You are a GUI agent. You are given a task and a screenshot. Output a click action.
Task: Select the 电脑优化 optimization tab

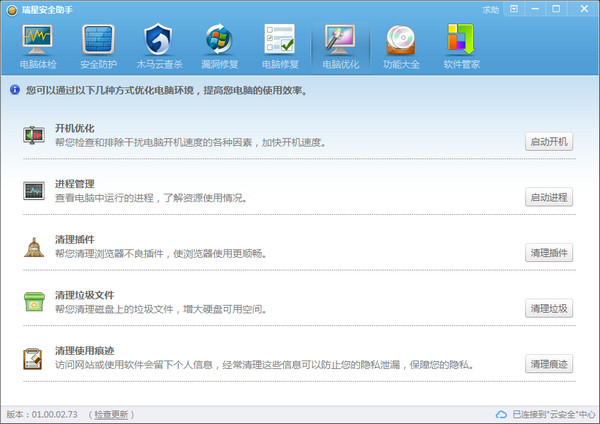340,47
